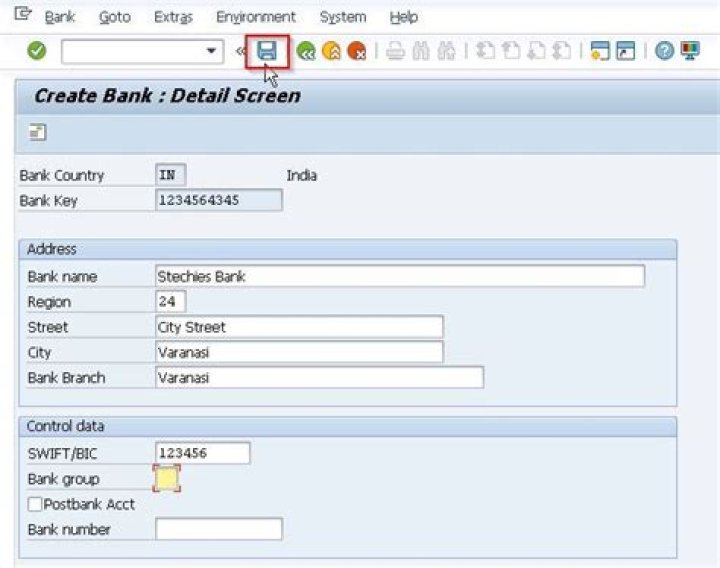Viewport: 720px width, 568px height.
Task: Click the Region field with 24
Action: (x=170, y=302)
